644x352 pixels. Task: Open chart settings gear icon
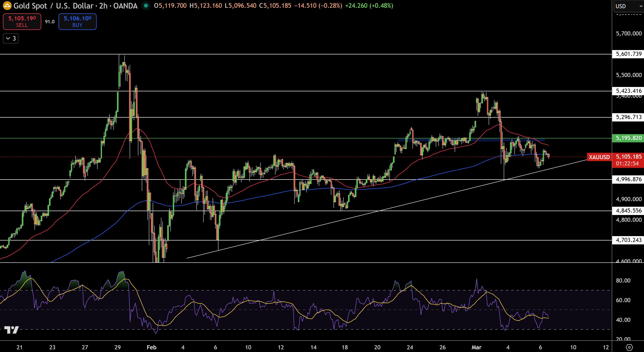pos(629,347)
